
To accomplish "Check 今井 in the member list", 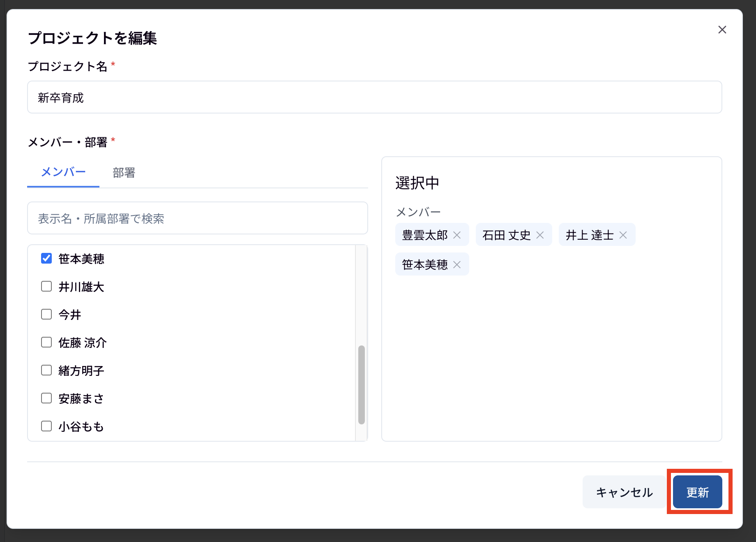I will [x=46, y=314].
